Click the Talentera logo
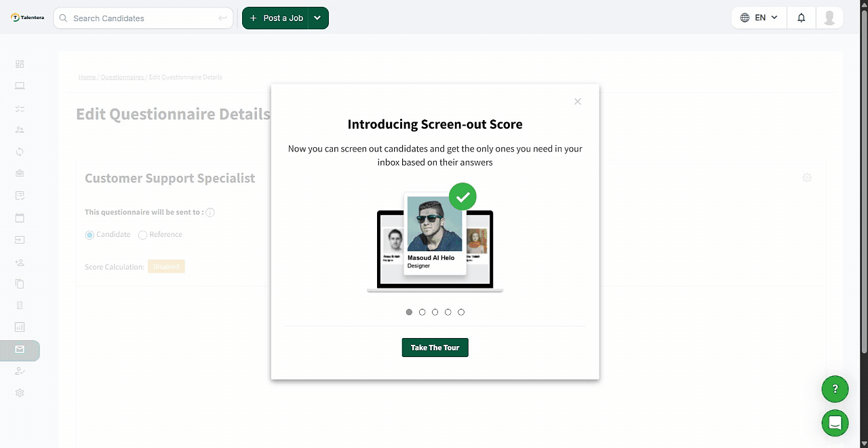The height and width of the screenshot is (448, 868). pyautogui.click(x=28, y=18)
